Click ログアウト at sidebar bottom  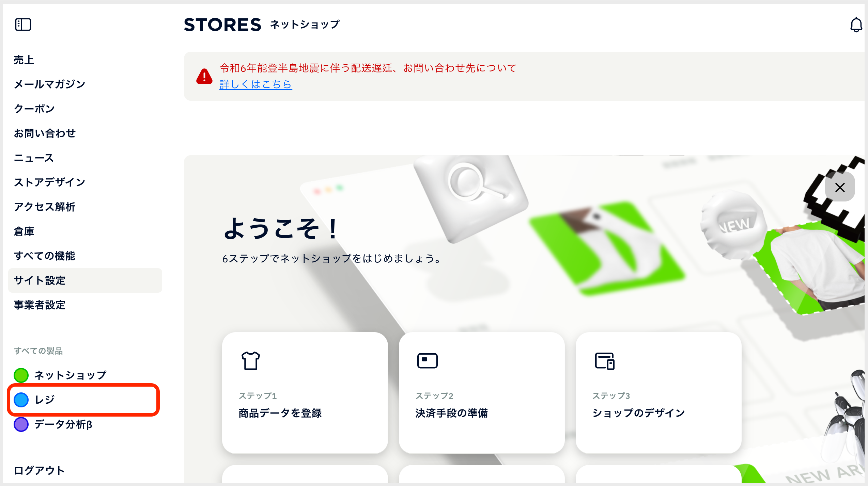(x=39, y=470)
